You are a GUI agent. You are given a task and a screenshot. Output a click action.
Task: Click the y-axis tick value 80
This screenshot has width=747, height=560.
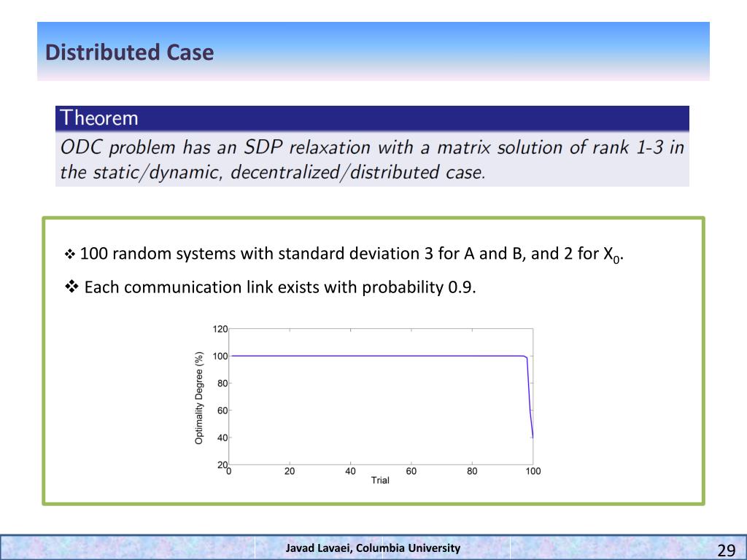222,384
